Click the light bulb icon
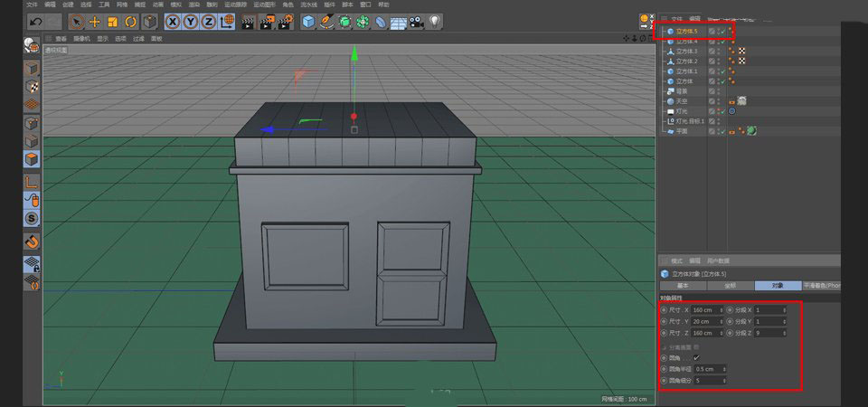868x407 pixels. (435, 21)
